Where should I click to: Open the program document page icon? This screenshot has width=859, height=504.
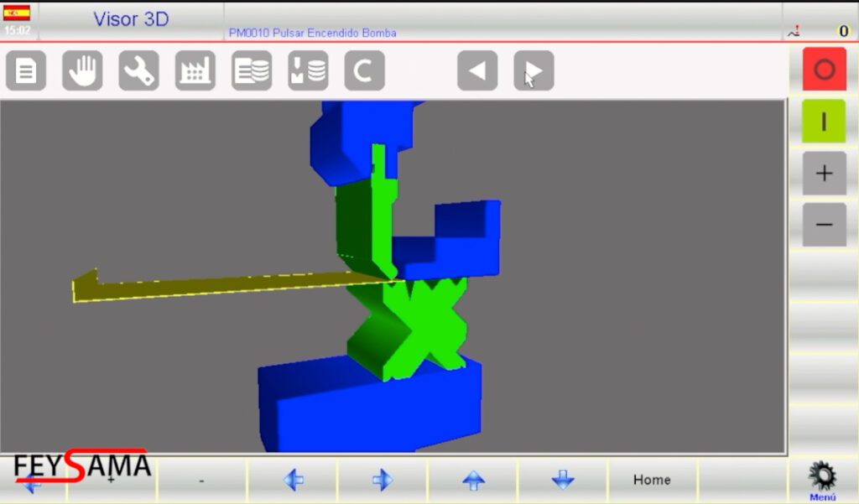(x=26, y=71)
